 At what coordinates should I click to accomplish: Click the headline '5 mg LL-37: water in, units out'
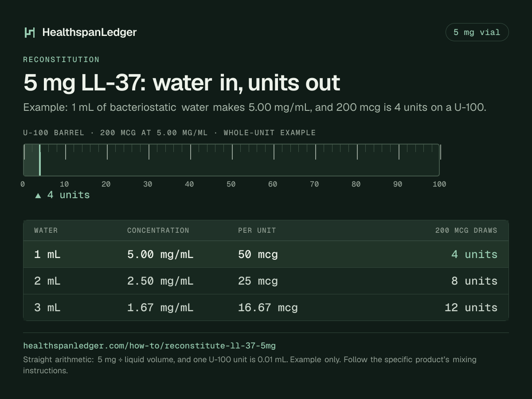182,83
